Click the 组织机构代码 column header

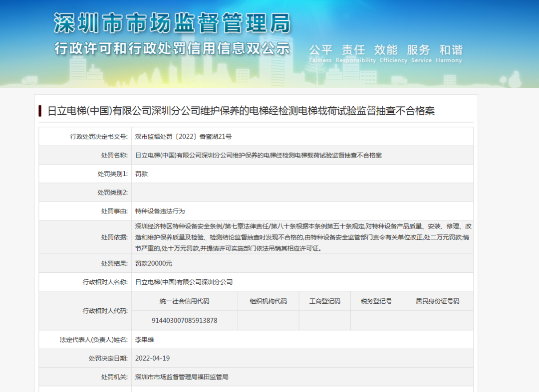269,301
